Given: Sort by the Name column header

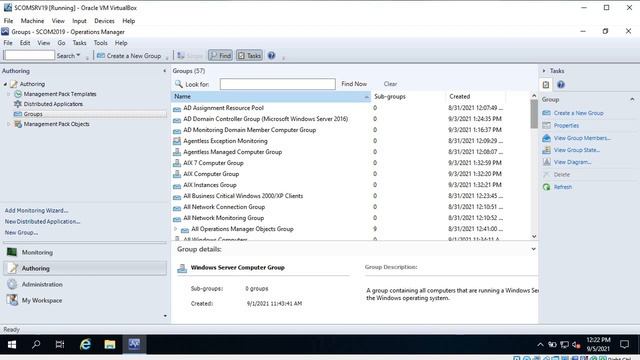Looking at the screenshot, I should coord(270,97).
